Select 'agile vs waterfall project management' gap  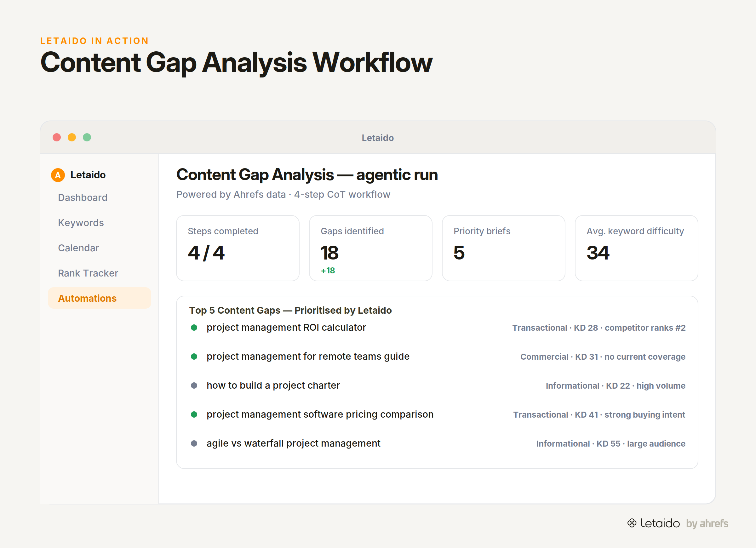tap(293, 443)
